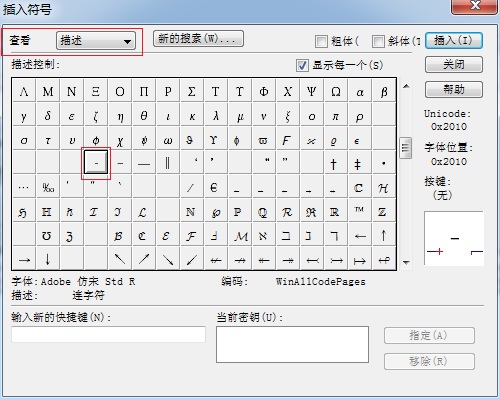Select the lowercase omega ω symbol
Image resolution: width=500 pixels, height=399 pixels.
coord(168,139)
